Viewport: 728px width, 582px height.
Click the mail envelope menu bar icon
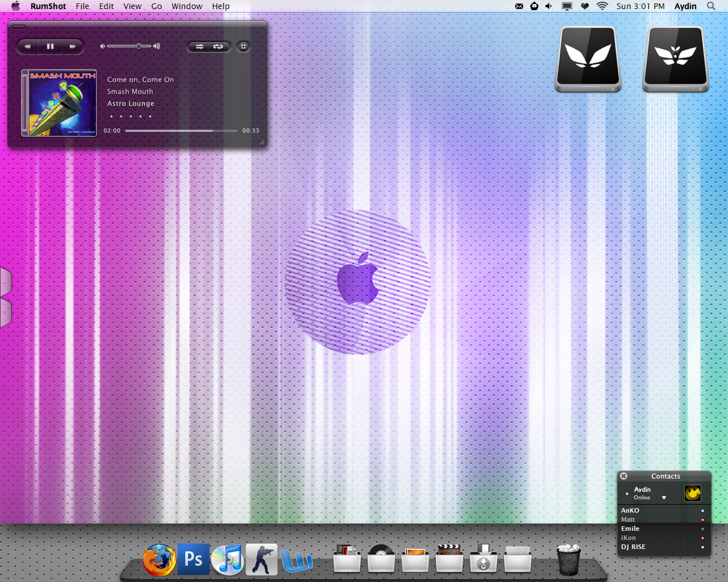click(x=519, y=6)
